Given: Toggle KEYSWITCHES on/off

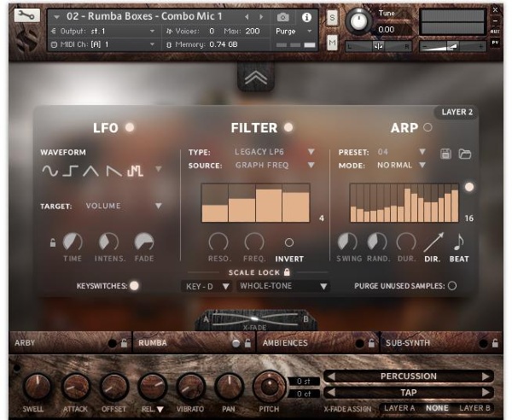Looking at the screenshot, I should coord(134,286).
